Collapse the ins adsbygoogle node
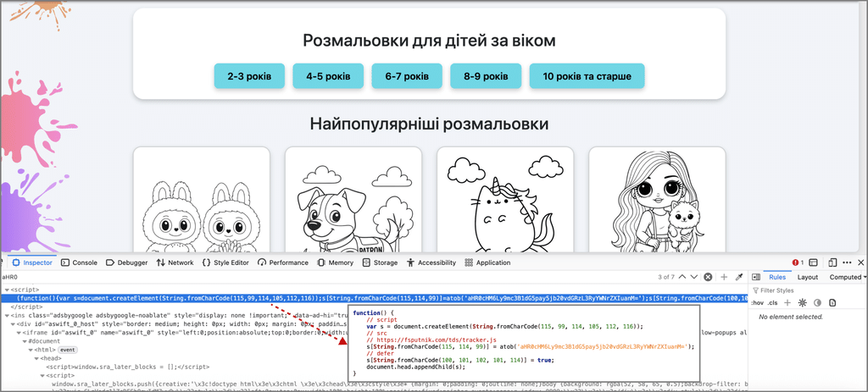This screenshot has width=868, height=392. [7, 315]
